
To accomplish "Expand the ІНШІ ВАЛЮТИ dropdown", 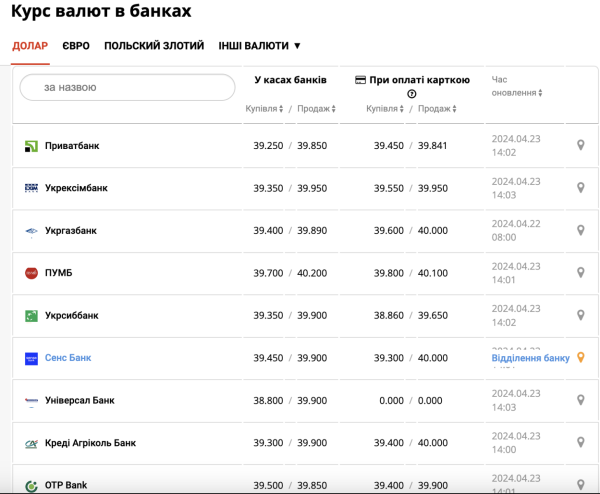I will (259, 46).
